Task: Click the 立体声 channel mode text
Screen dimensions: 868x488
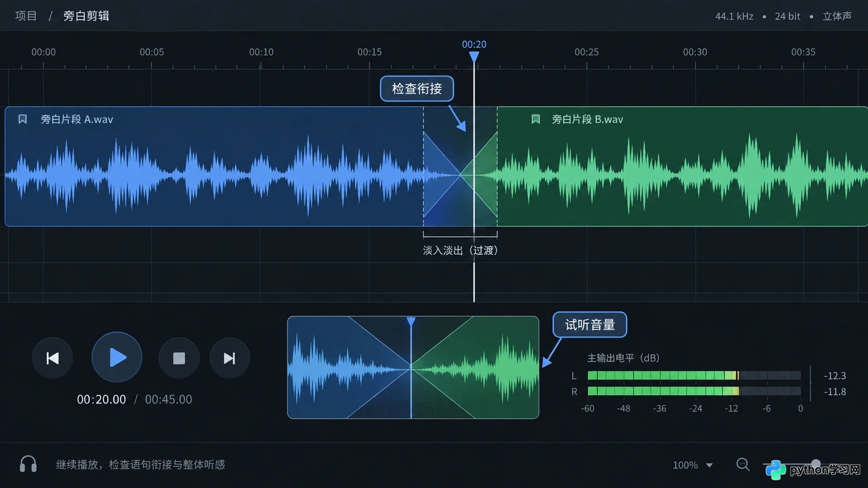Action: [x=837, y=16]
